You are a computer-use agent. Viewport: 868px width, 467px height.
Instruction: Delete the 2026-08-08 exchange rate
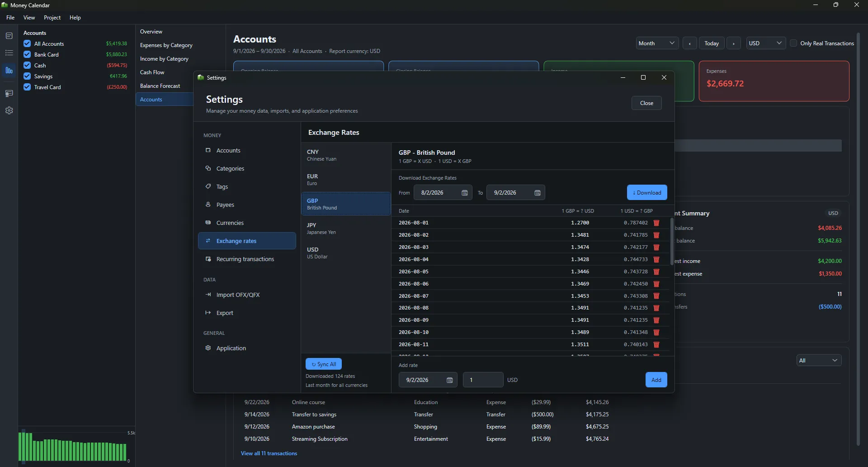[x=656, y=308]
